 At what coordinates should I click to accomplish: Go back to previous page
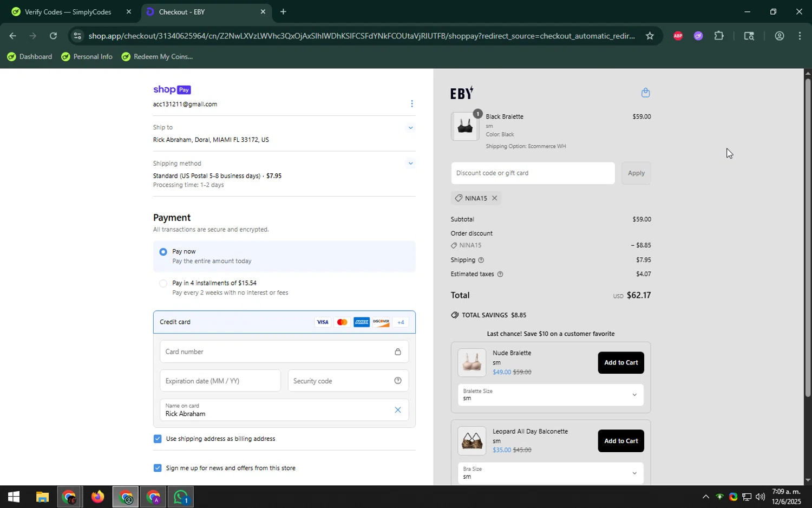pyautogui.click(x=12, y=36)
